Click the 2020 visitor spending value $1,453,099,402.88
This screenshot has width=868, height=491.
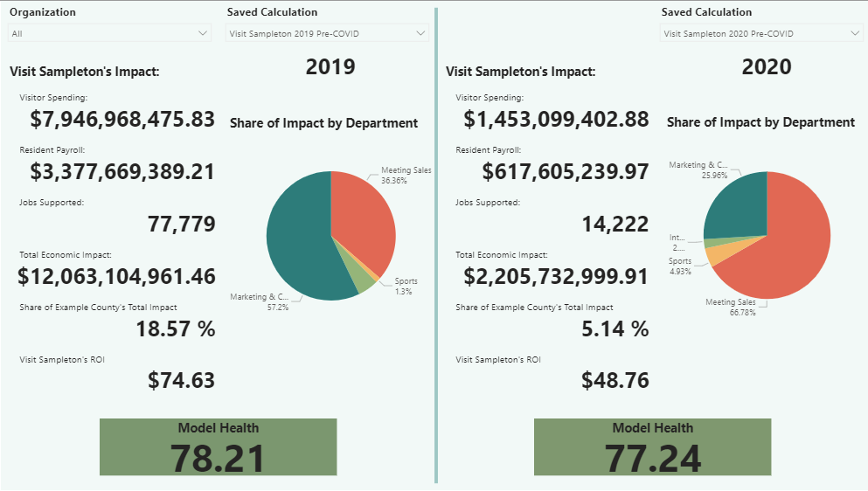click(x=556, y=119)
